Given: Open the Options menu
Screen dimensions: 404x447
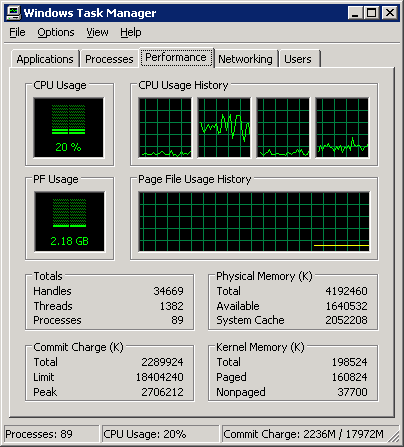Looking at the screenshot, I should [x=56, y=32].
